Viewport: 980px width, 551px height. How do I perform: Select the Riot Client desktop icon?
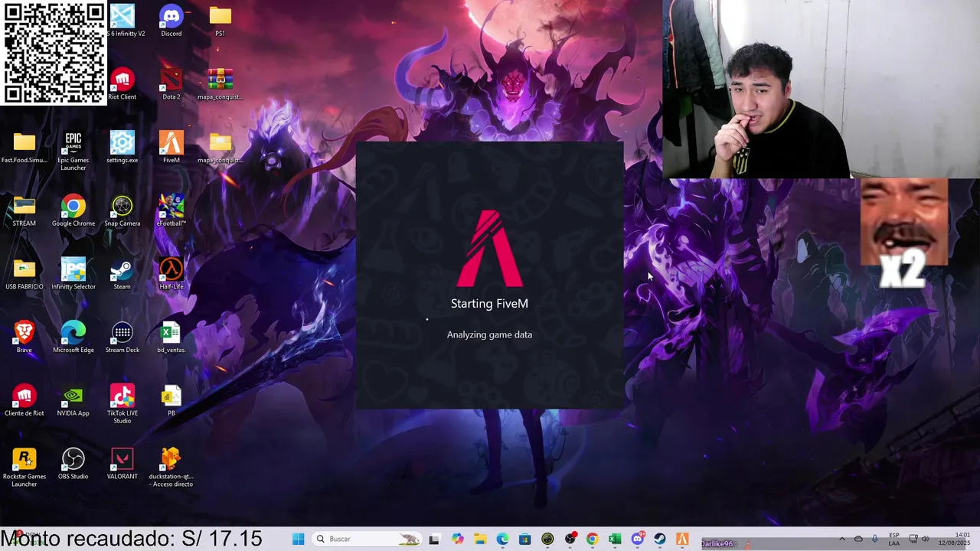(122, 83)
